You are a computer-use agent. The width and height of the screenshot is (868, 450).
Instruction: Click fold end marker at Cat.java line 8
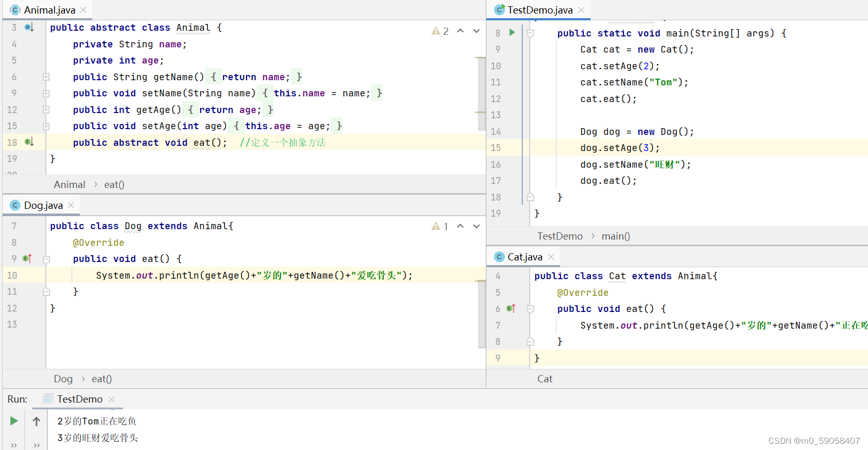tap(530, 342)
